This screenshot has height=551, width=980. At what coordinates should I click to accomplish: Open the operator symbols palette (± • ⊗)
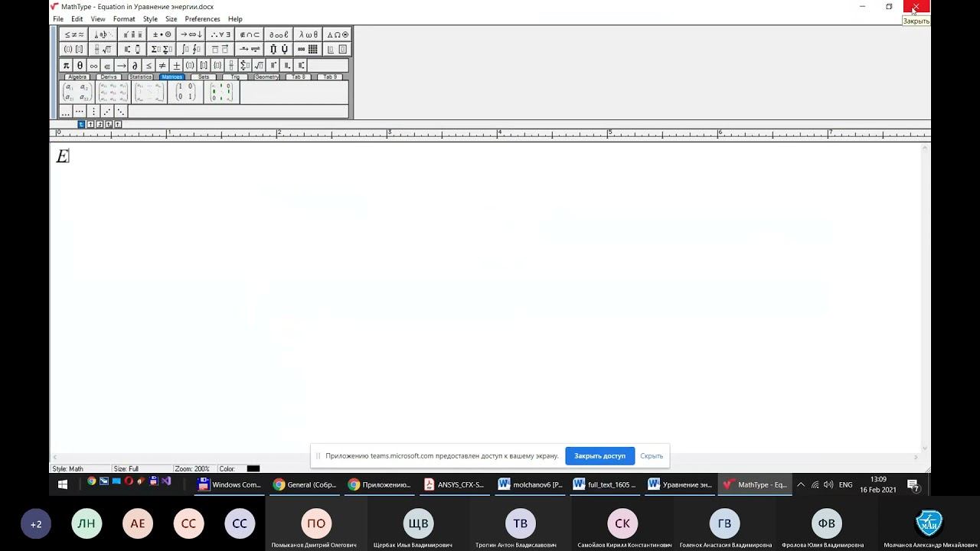(x=162, y=34)
